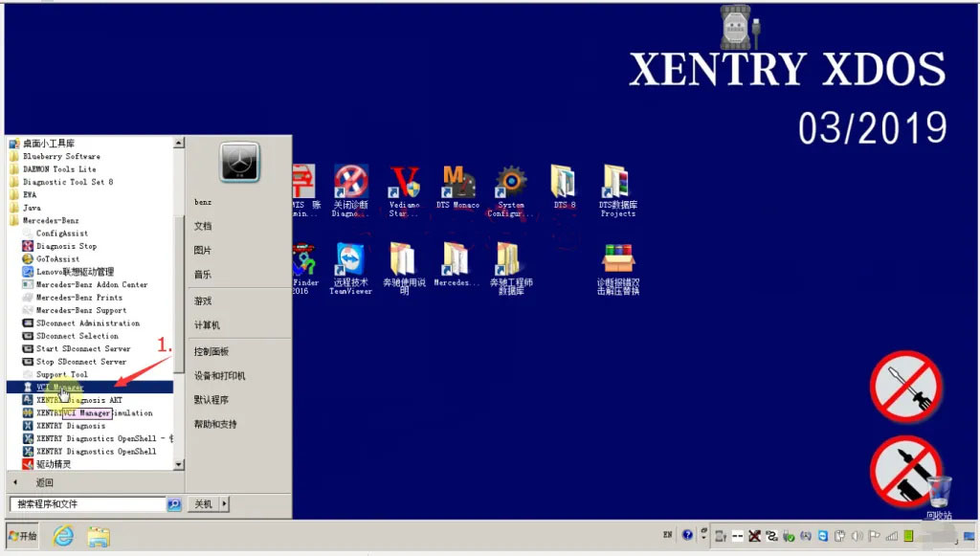The width and height of the screenshot is (980, 556).
Task: Open 诊断报错双击解压替换 archive icon
Action: point(618,269)
